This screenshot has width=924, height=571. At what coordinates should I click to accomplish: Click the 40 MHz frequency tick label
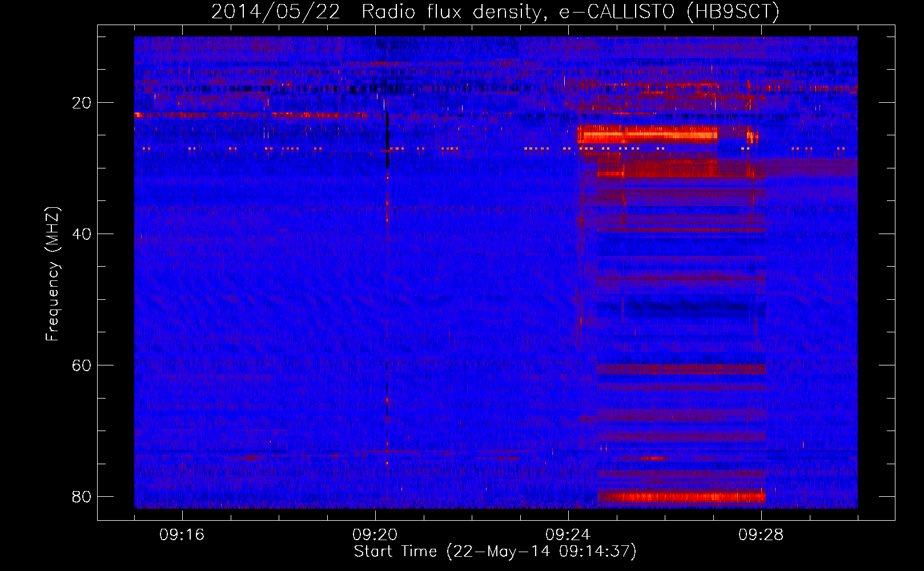pos(82,234)
